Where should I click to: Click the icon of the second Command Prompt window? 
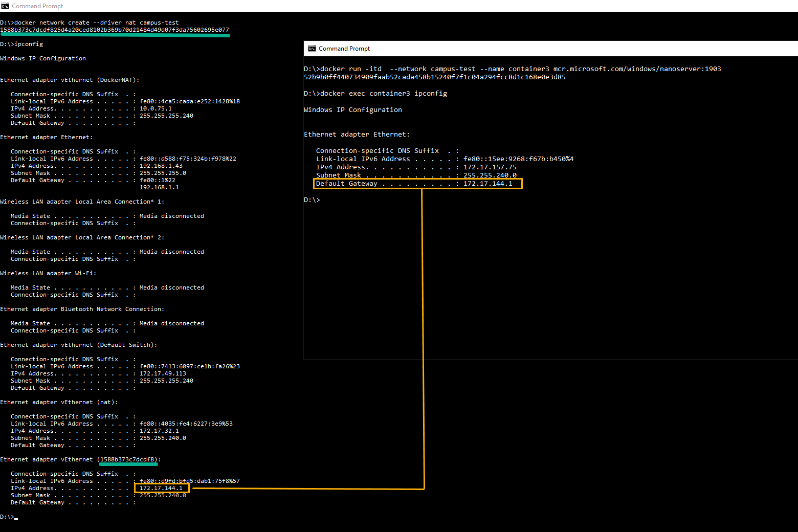click(312, 49)
